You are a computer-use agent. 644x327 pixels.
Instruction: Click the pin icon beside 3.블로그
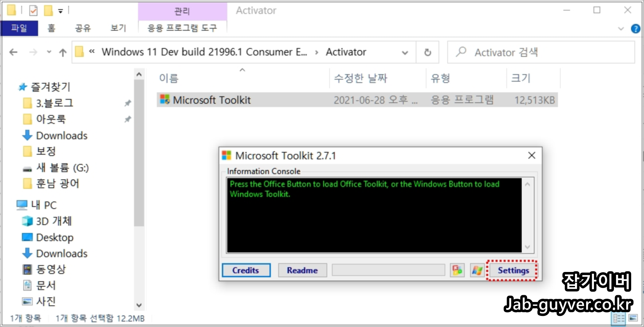(x=127, y=103)
